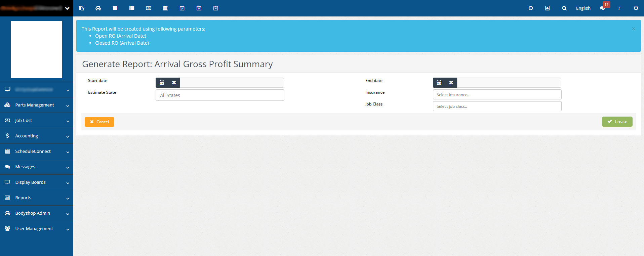Click the help question mark icon
Viewport: 644px width, 256px height.
click(619, 8)
